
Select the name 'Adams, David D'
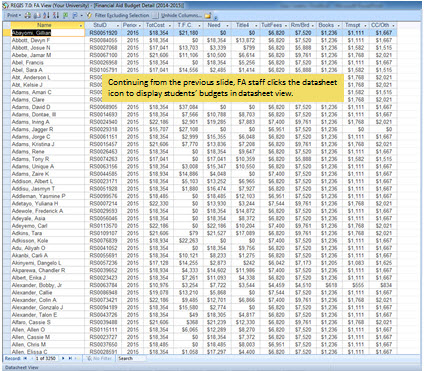coord(31,107)
